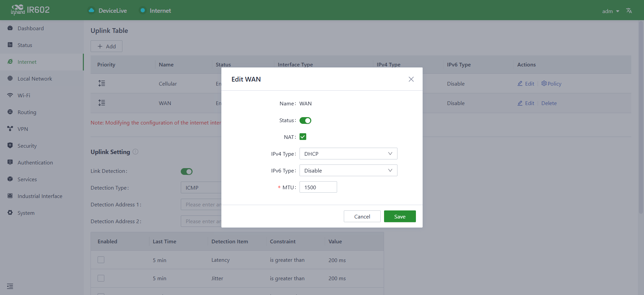The height and width of the screenshot is (295, 644).
Task: Toggle the Link Detection switch
Action: pos(186,171)
